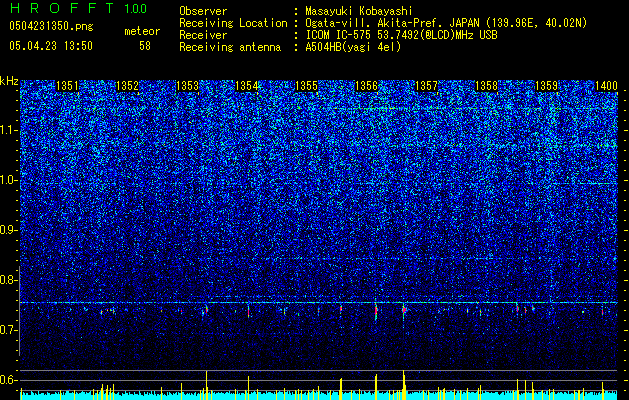Click time marker 1400

pos(606,86)
